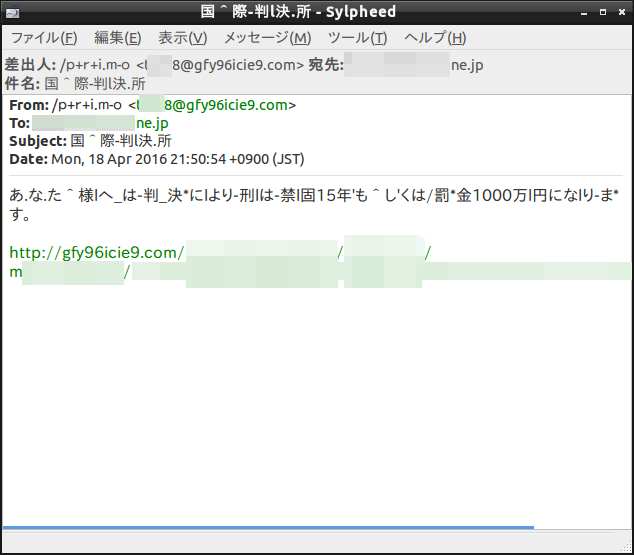Click recipient ne.jp address in To line
The height and width of the screenshot is (555, 634).
(x=100, y=123)
